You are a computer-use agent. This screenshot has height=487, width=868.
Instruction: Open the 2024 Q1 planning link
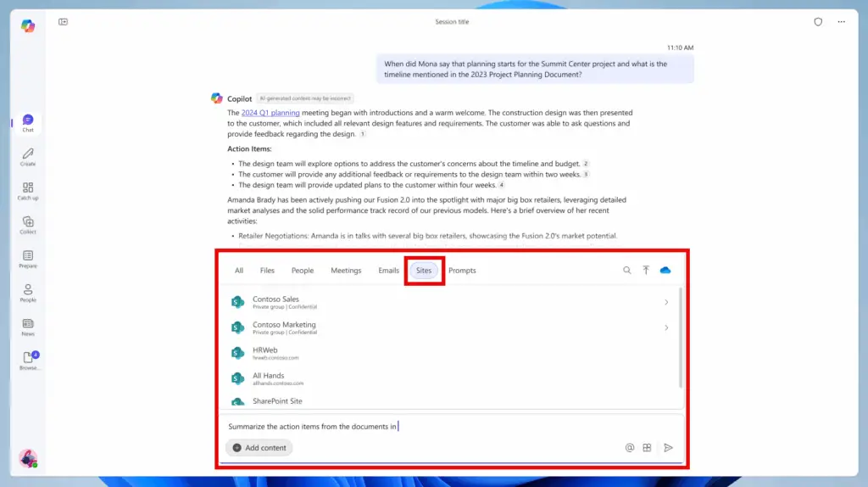[x=270, y=113]
